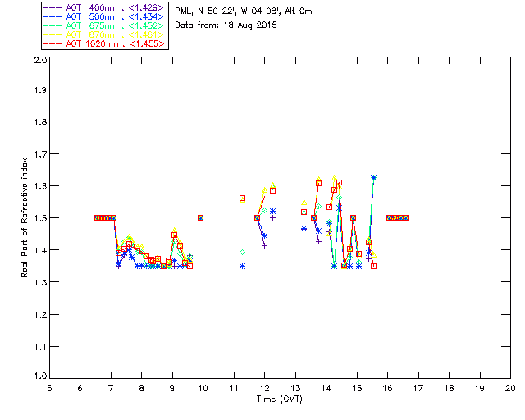525x420 pixels.
Task: Click the 1.0 y-axis tick label
Action: tap(40, 376)
